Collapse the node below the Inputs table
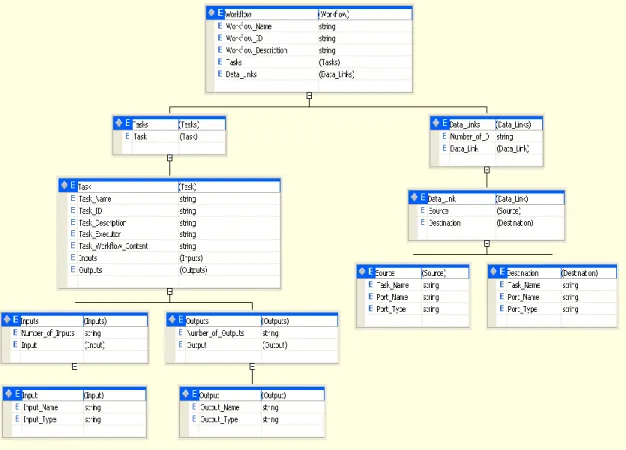Image resolution: width=626 pixels, height=450 pixels. (74, 367)
